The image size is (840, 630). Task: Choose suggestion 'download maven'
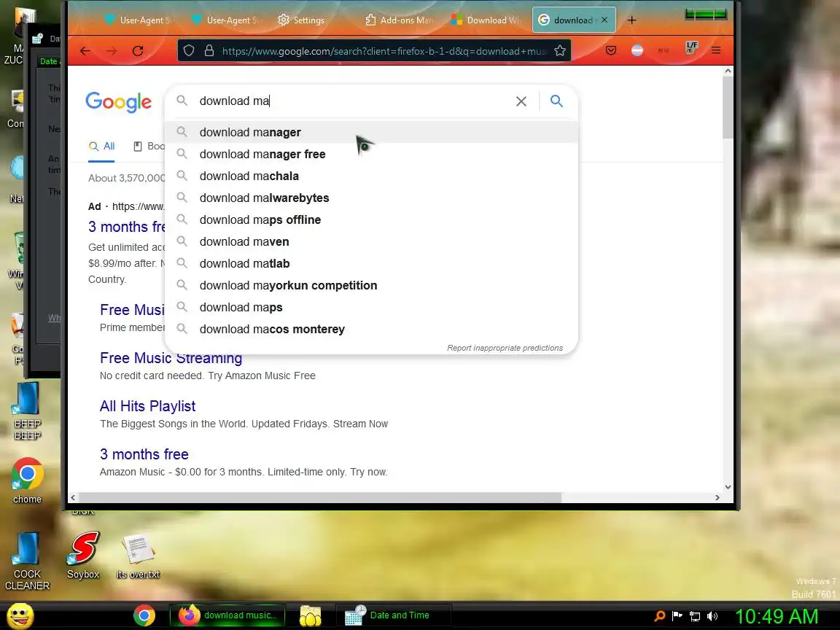(x=372, y=242)
